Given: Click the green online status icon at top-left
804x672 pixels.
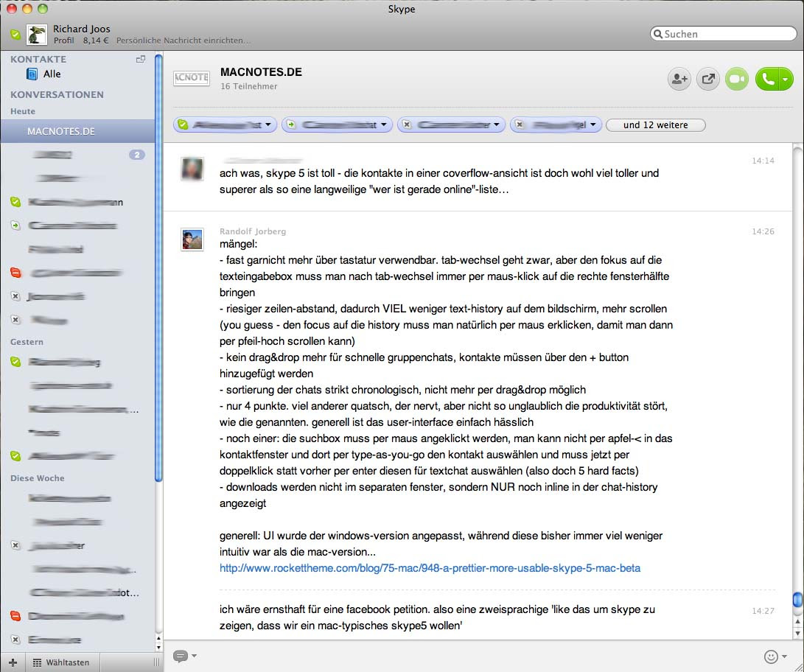Looking at the screenshot, I should click(x=15, y=35).
